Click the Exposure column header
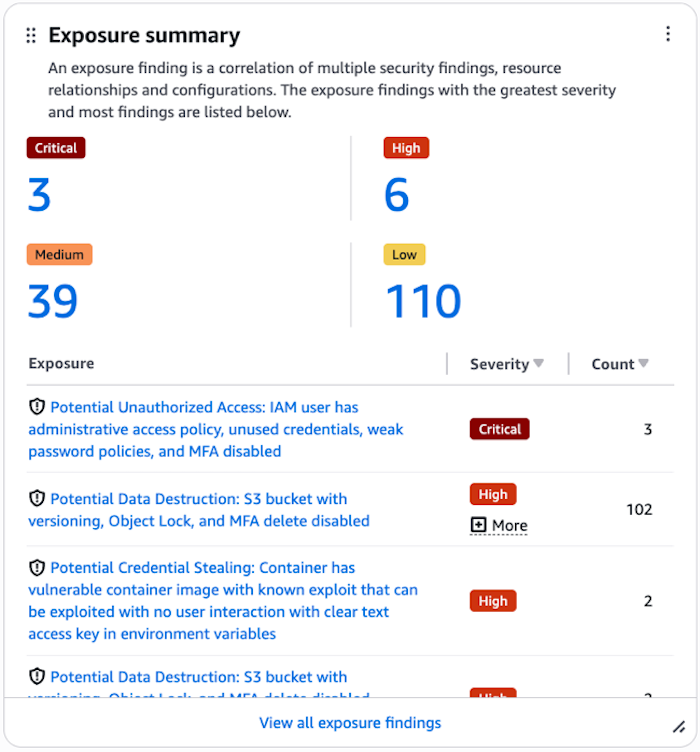700x752 pixels. tap(61, 364)
